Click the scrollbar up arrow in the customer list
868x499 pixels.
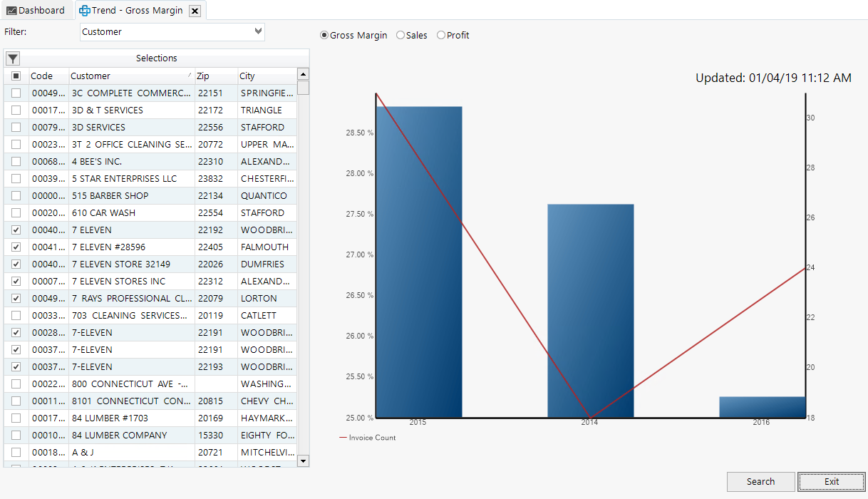(x=302, y=73)
